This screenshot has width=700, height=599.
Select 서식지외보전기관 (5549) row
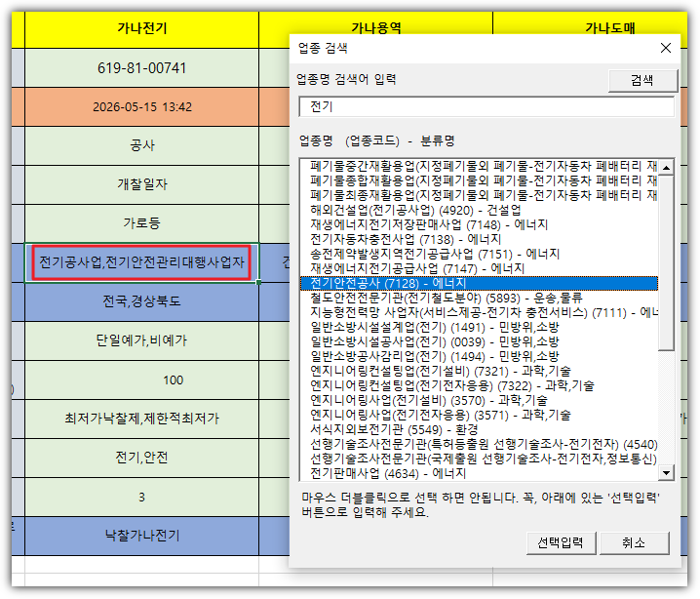click(479, 429)
